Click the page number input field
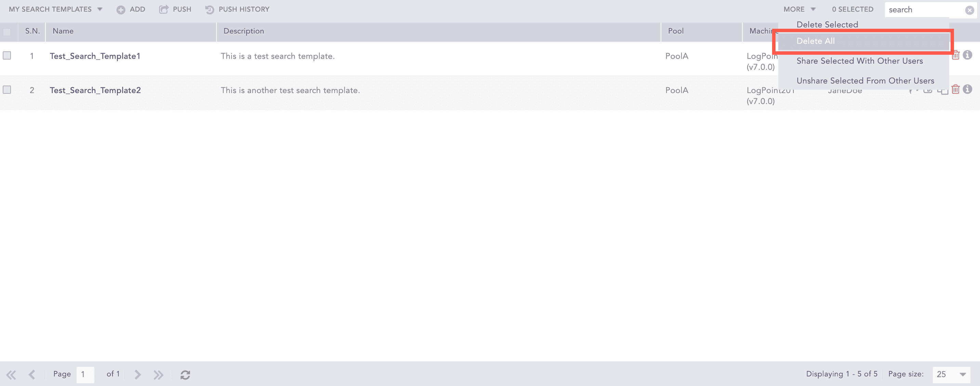980x386 pixels. point(85,375)
